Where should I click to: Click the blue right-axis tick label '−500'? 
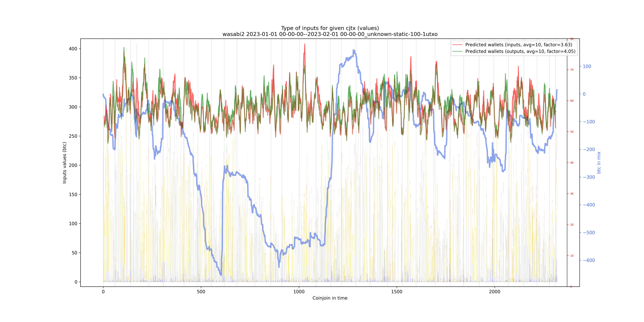(589, 233)
